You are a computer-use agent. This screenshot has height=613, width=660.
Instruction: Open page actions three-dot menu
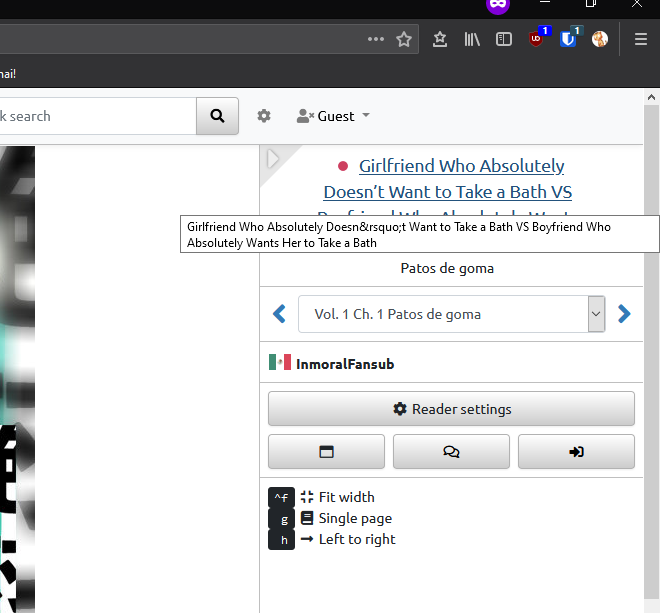375,39
